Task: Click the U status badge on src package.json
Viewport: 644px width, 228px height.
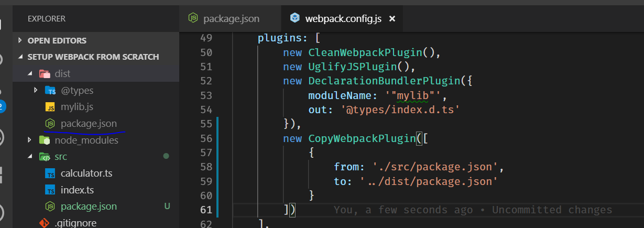Action: 167,206
